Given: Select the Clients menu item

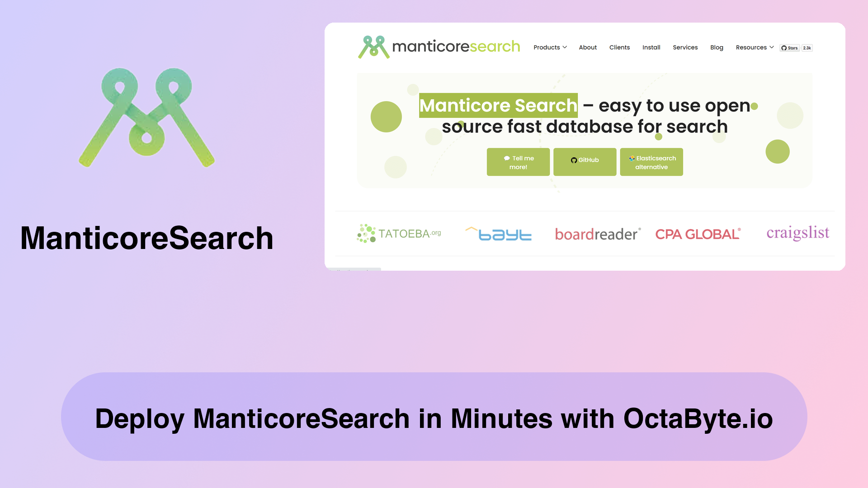Looking at the screenshot, I should coord(619,47).
